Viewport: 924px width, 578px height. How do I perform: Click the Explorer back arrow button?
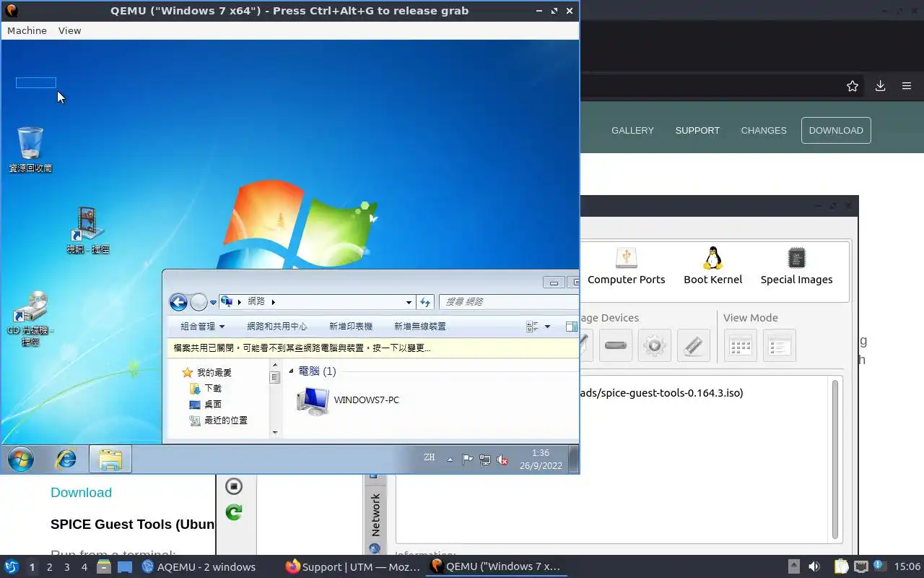tap(178, 302)
